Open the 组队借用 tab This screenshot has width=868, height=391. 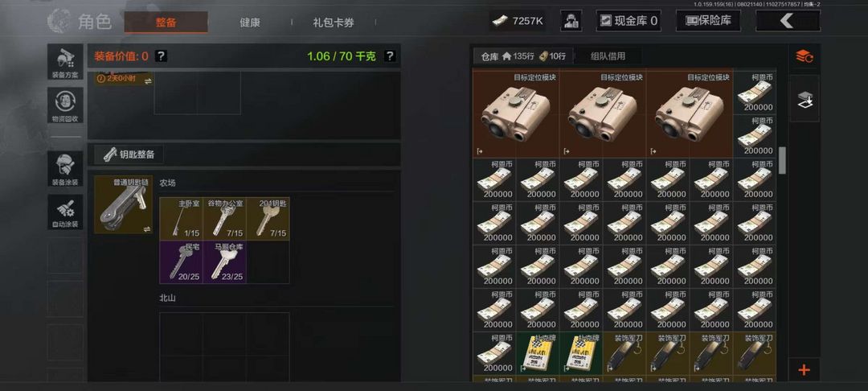coord(608,56)
